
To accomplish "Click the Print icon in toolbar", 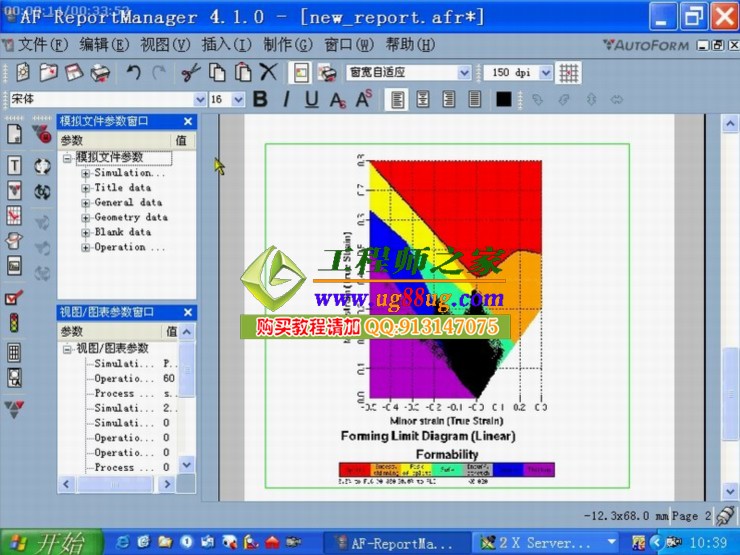I will click(x=100, y=72).
